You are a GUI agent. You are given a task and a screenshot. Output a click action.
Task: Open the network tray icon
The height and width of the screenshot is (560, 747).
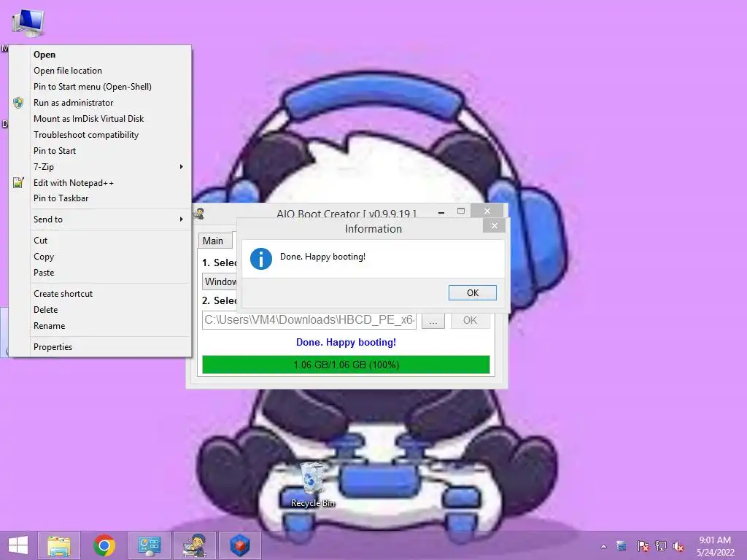[x=661, y=546]
